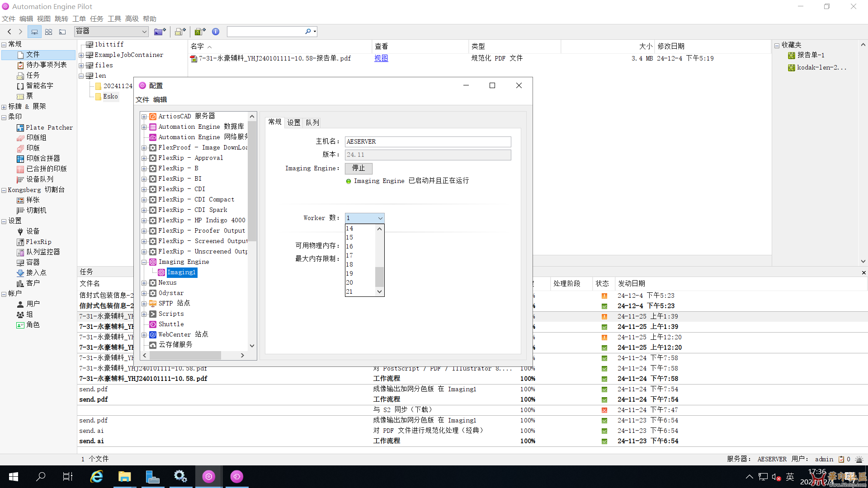The image size is (868, 488).
Task: Click the WebCenter 站点 icon
Action: click(x=153, y=335)
